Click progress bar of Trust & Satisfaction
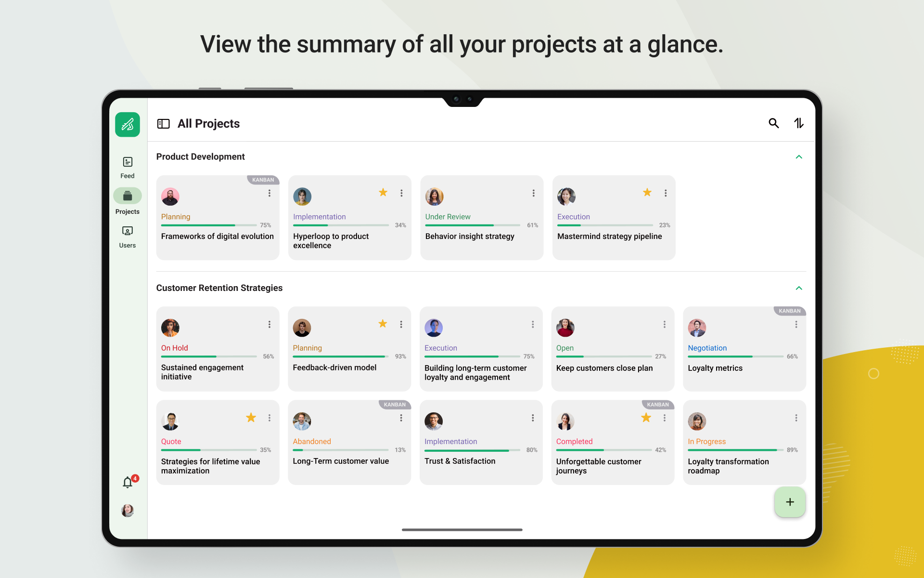 point(472,450)
